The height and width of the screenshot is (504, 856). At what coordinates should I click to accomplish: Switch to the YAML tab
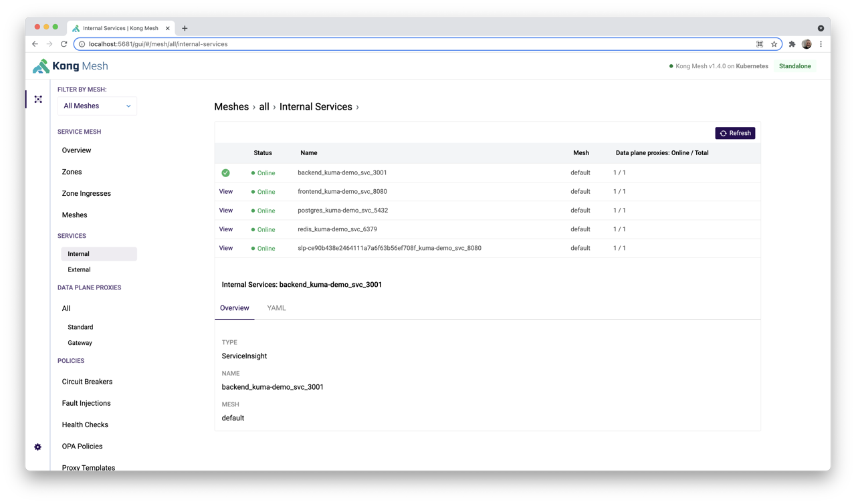276,308
